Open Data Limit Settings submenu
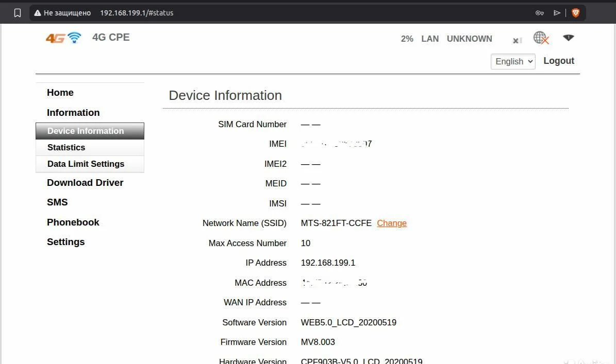The width and height of the screenshot is (616, 364). point(90,164)
